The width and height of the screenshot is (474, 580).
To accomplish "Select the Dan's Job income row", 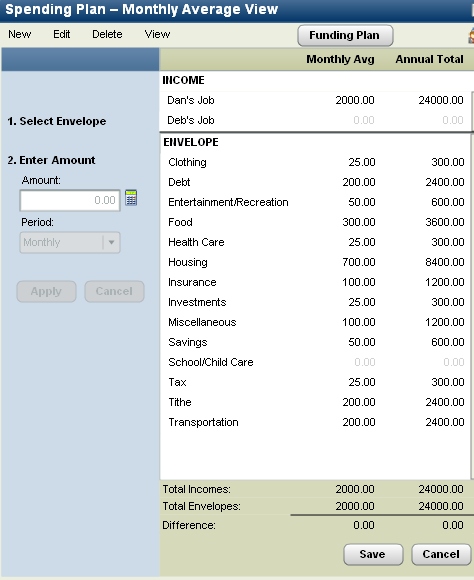I will coord(315,100).
